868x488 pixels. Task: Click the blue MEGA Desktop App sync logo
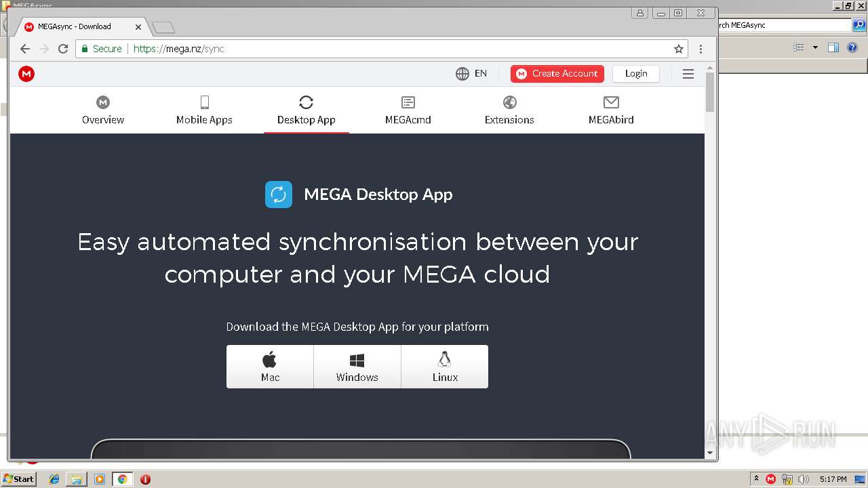[x=279, y=195]
